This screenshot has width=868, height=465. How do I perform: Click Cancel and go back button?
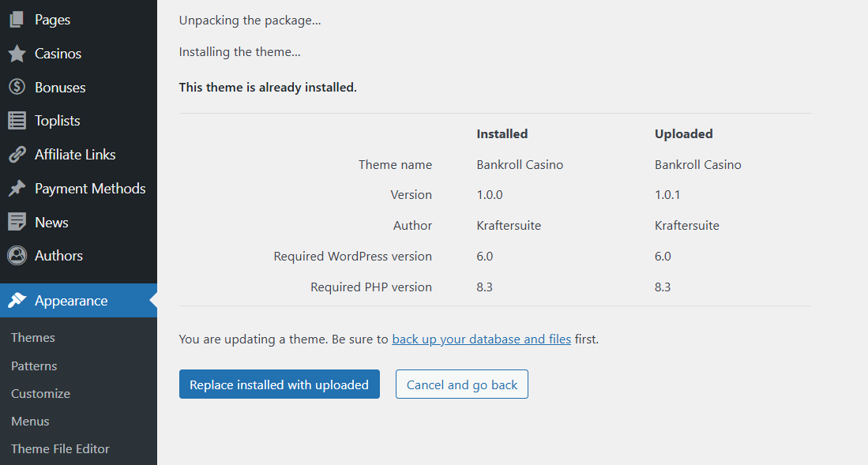tap(461, 384)
